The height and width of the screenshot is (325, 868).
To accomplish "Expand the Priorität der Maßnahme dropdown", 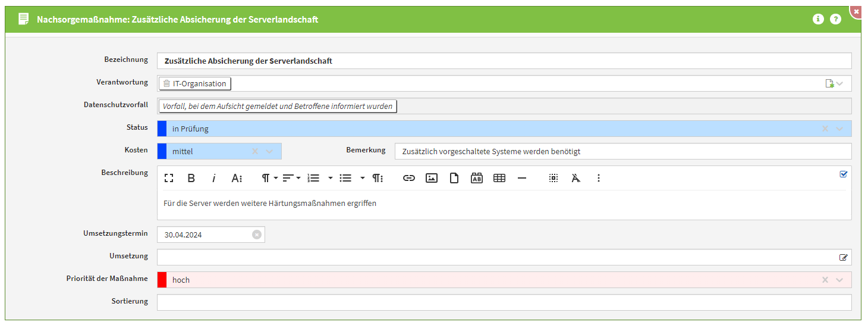I will tap(839, 280).
